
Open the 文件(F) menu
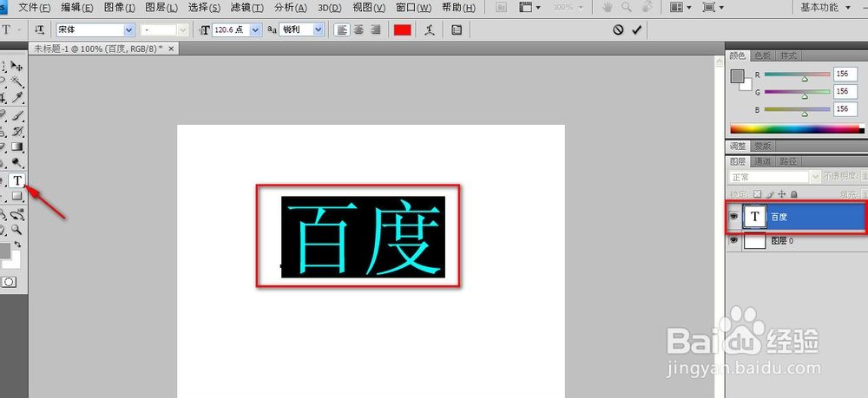[x=34, y=8]
